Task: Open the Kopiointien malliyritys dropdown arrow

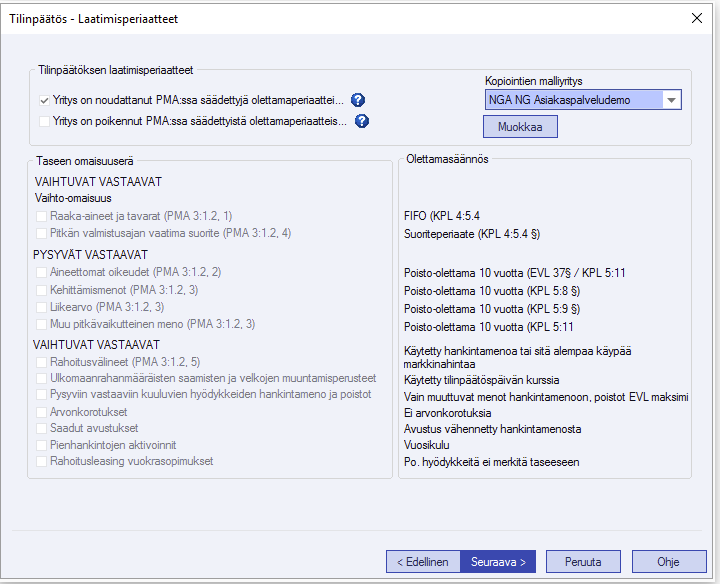Action: click(x=671, y=100)
